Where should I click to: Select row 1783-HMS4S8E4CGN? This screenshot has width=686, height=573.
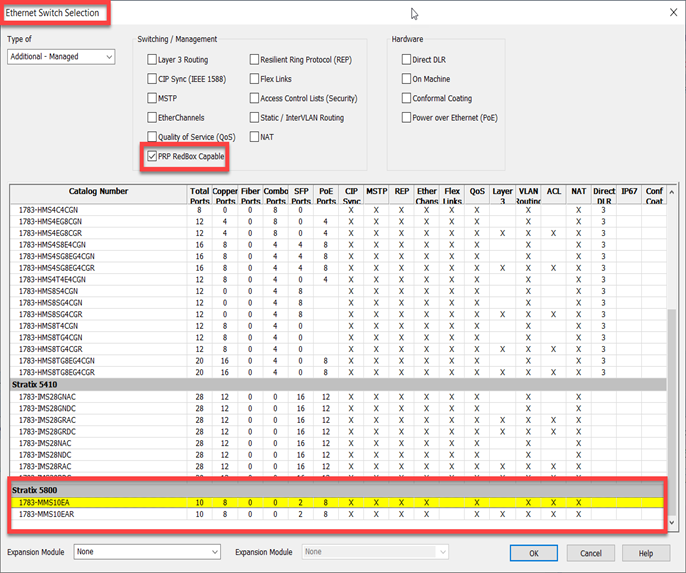(337, 245)
